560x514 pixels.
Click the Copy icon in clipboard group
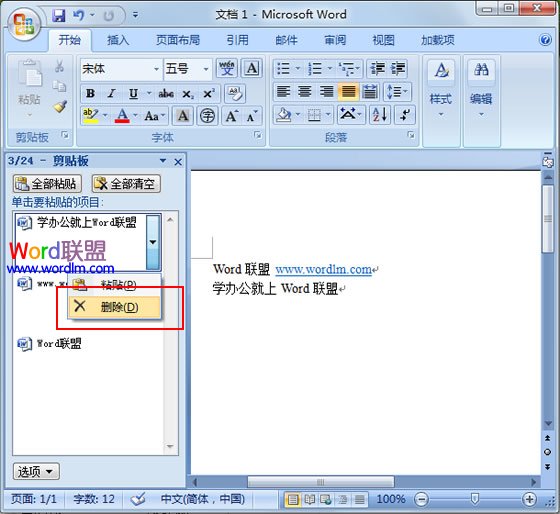click(x=60, y=86)
